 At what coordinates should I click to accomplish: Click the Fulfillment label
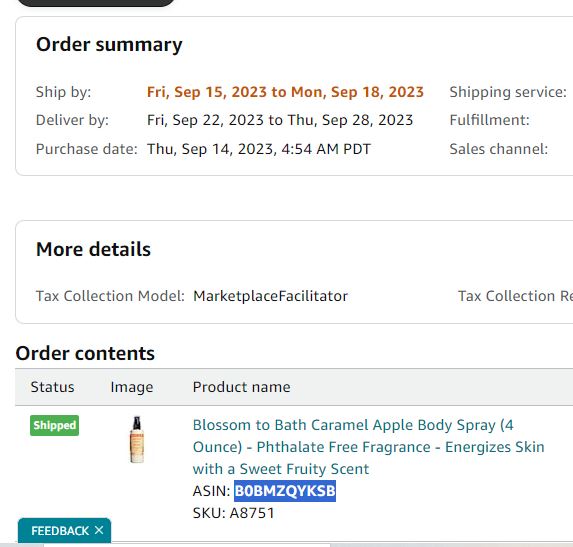(x=489, y=120)
